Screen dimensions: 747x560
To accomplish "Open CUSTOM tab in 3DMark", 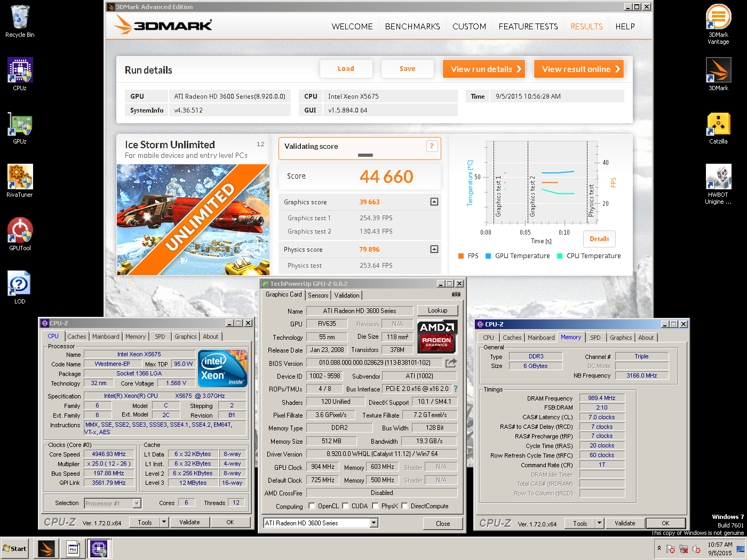I will click(469, 26).
